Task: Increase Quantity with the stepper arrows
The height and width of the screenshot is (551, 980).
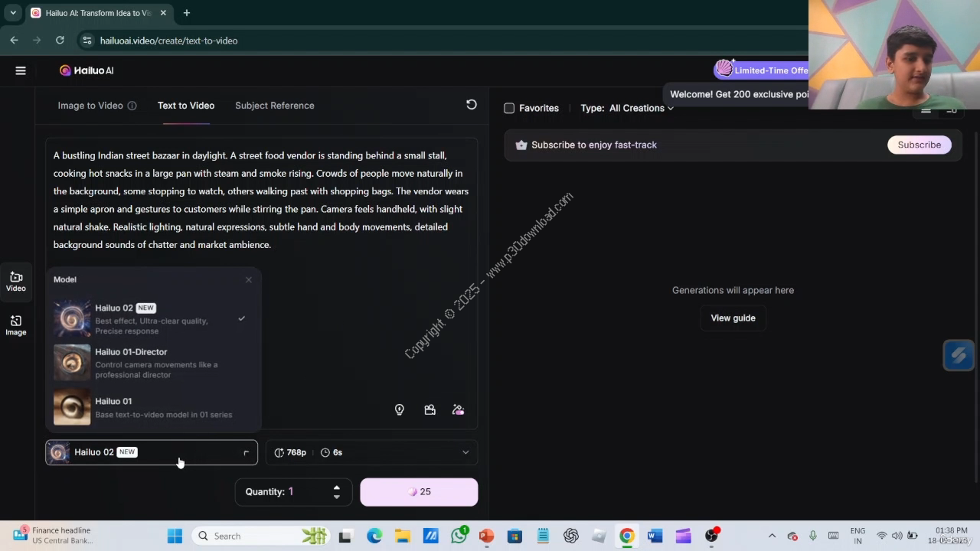Action: coord(336,487)
